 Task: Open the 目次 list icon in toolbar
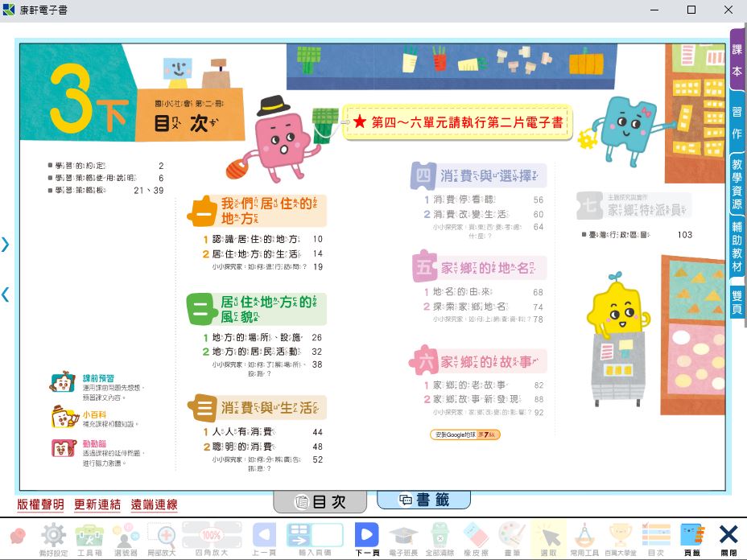coord(656,539)
